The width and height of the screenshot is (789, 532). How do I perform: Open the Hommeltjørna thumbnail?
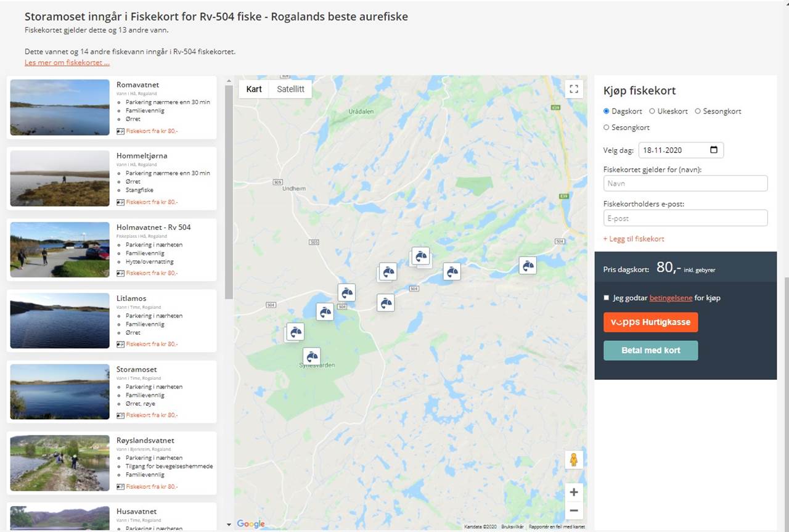(60, 178)
